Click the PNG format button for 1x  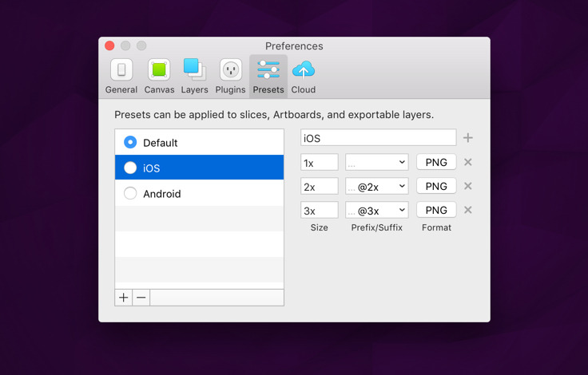(436, 162)
